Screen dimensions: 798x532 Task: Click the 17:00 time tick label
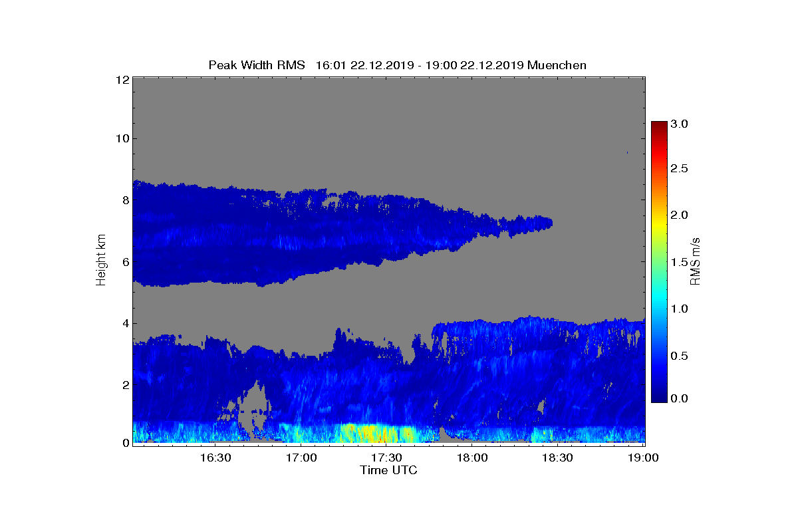pos(303,458)
